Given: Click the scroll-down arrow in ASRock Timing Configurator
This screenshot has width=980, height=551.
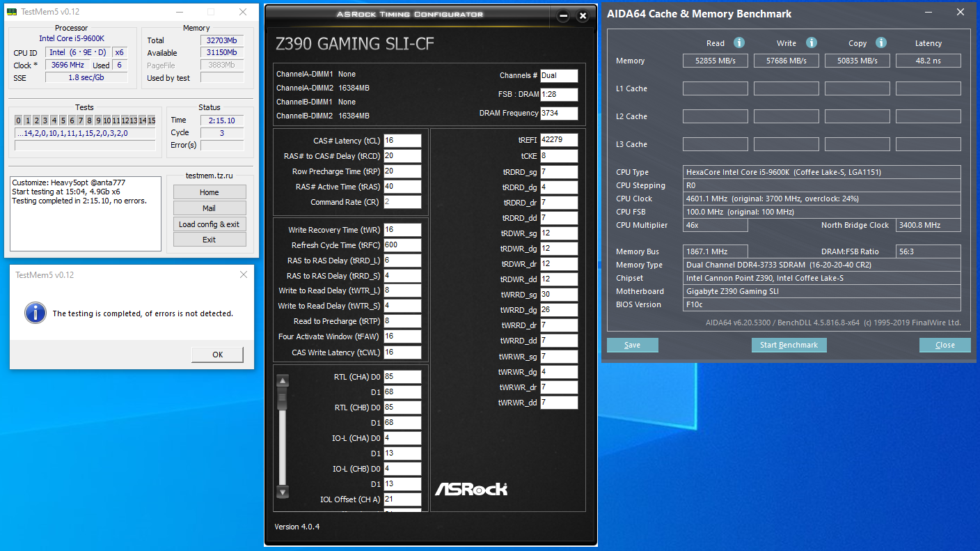Looking at the screenshot, I should pos(282,492).
